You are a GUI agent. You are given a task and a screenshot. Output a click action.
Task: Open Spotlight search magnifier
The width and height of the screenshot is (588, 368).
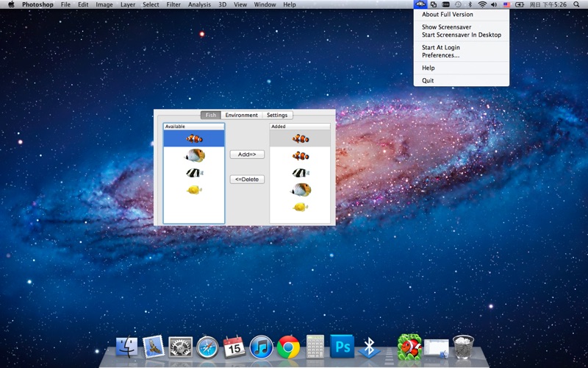(576, 4)
